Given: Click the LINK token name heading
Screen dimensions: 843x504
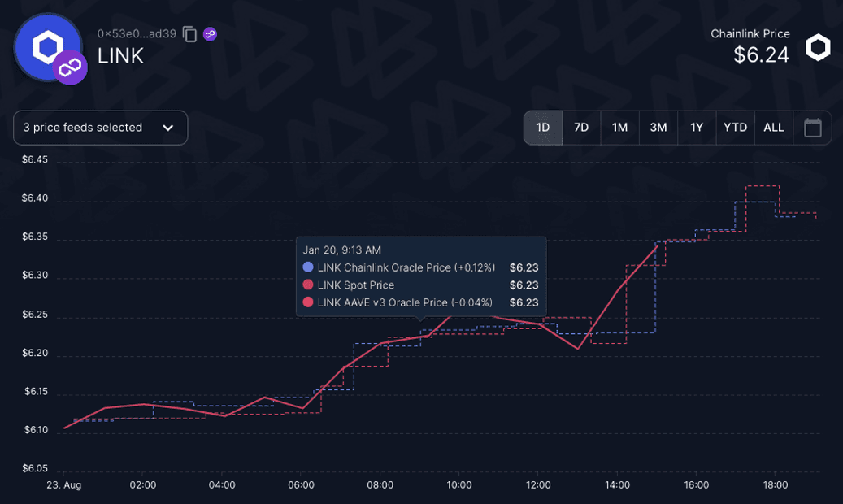Looking at the screenshot, I should click(120, 56).
